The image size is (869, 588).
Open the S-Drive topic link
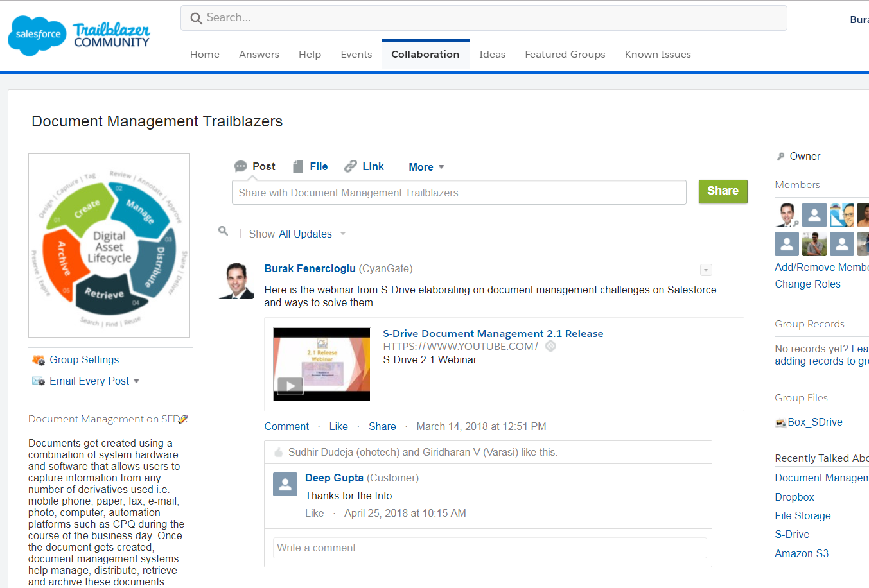(x=792, y=535)
